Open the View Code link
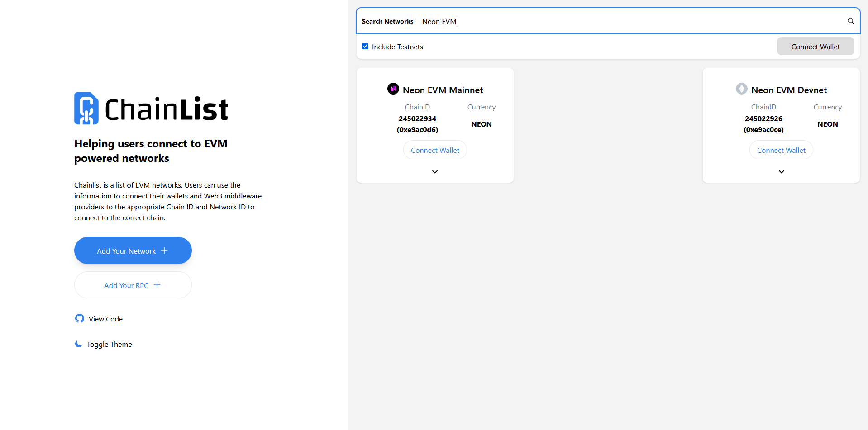Viewport: 868px width, 430px height. [x=99, y=319]
